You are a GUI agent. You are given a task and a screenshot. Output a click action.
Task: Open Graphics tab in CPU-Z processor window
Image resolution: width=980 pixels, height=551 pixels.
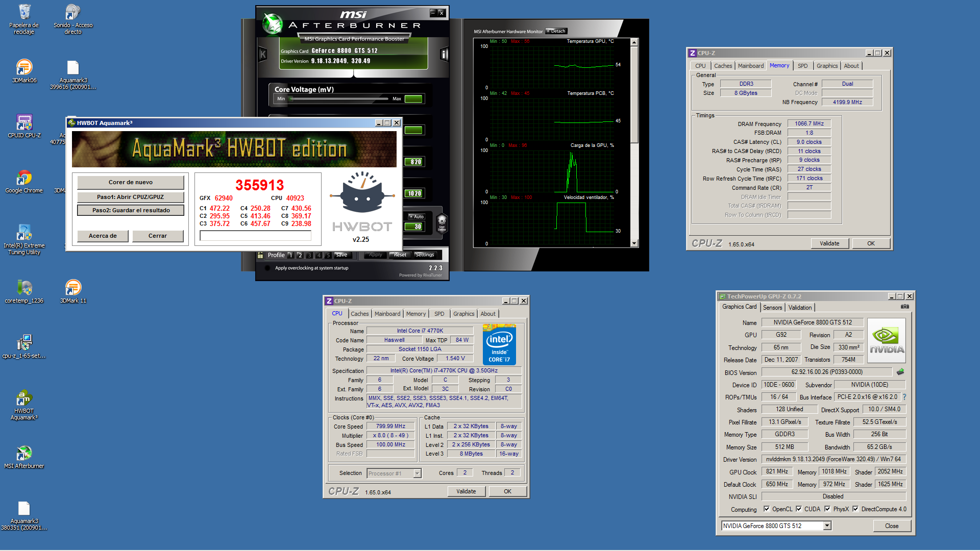click(x=463, y=314)
